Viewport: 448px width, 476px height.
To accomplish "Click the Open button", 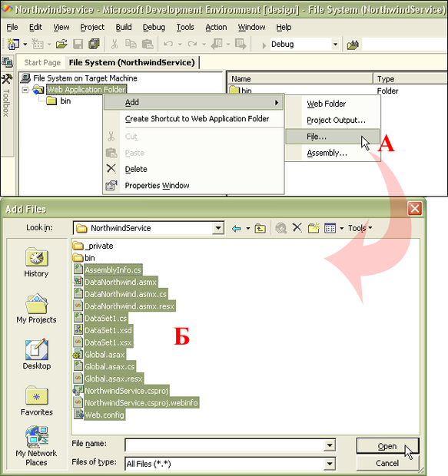I will coord(387,446).
